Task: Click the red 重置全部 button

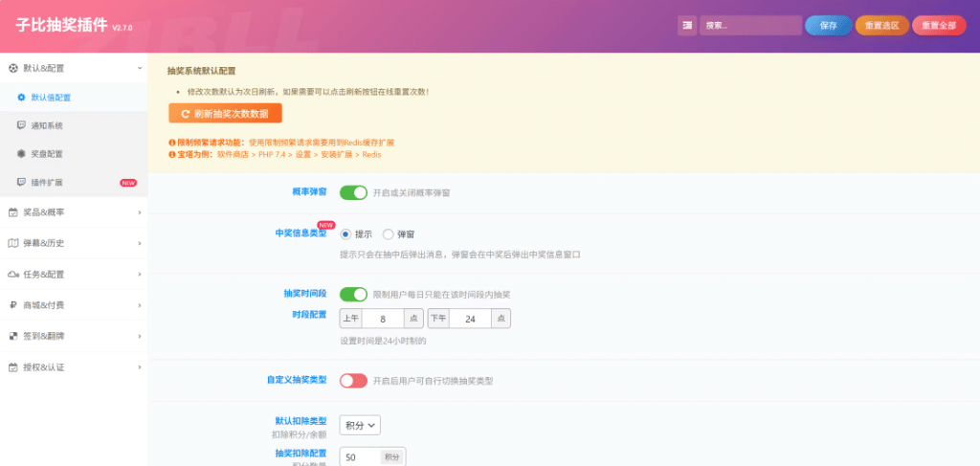Action: click(x=939, y=26)
